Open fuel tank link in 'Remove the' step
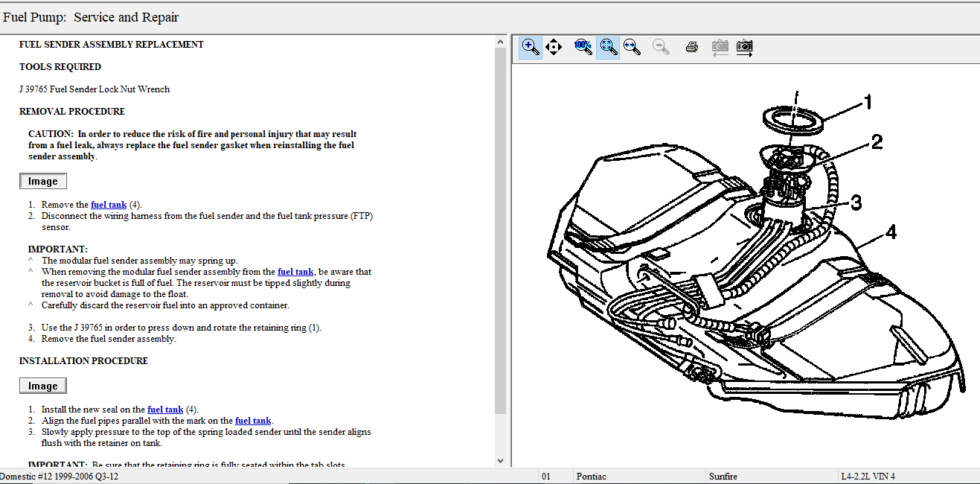Image resolution: width=980 pixels, height=484 pixels. 109,205
